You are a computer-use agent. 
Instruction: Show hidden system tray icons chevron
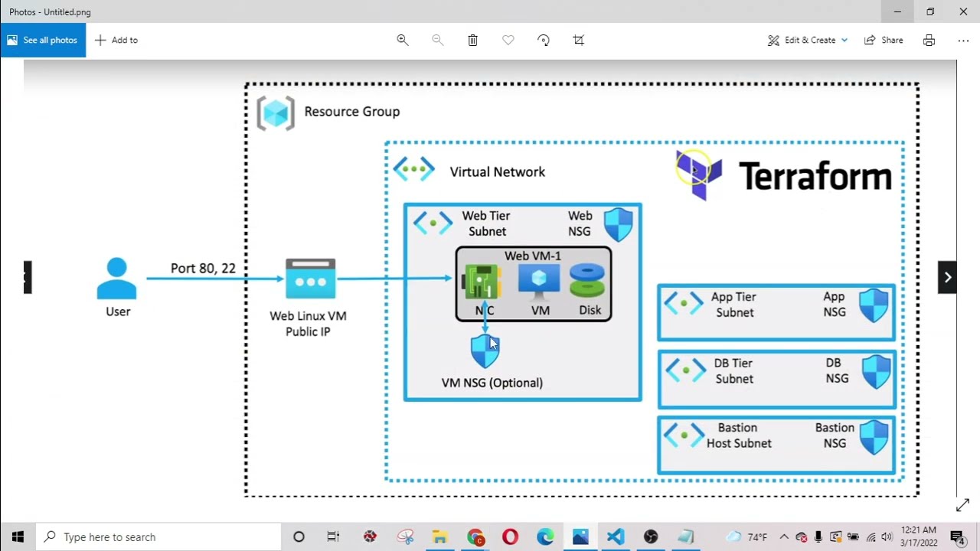(x=783, y=536)
